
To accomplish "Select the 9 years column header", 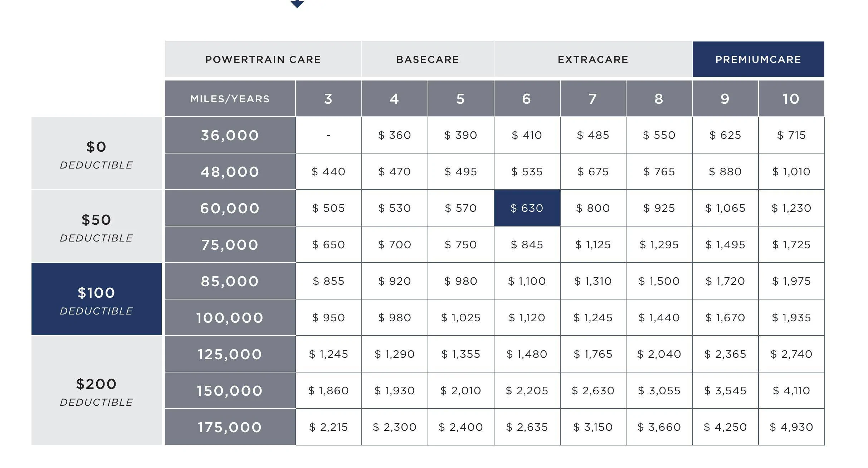I will 725,98.
